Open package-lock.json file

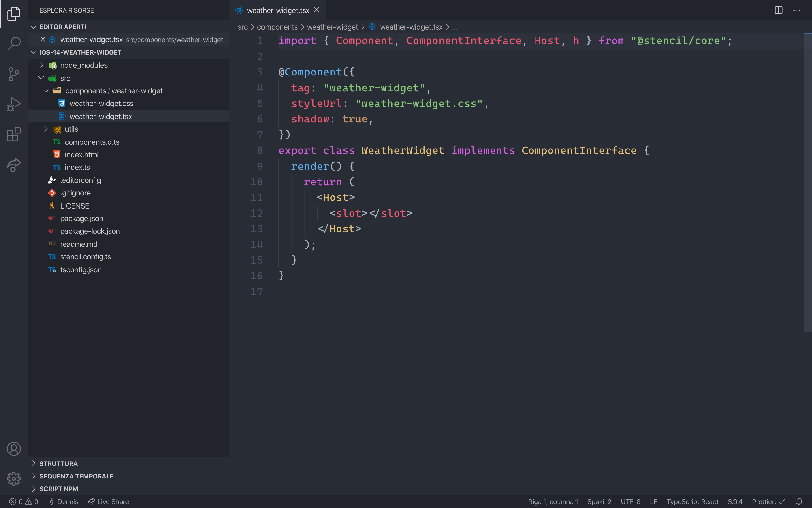point(128,231)
